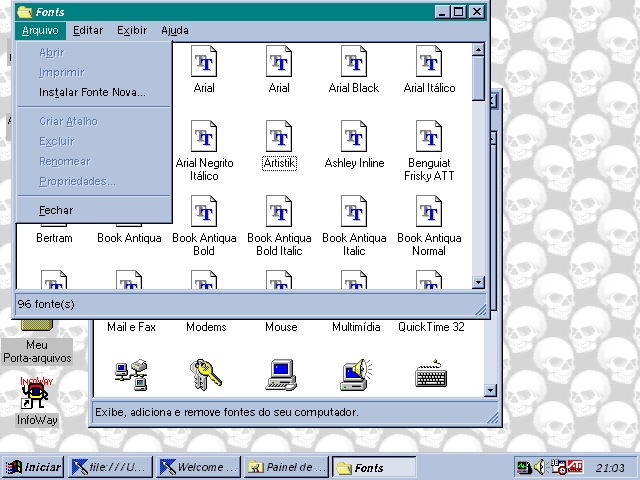This screenshot has width=640, height=480.
Task: Click the volume speaker tray icon
Action: [x=540, y=467]
